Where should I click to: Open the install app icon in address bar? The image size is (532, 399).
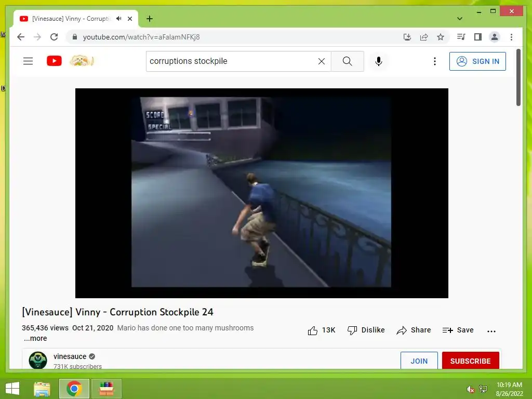point(407,37)
